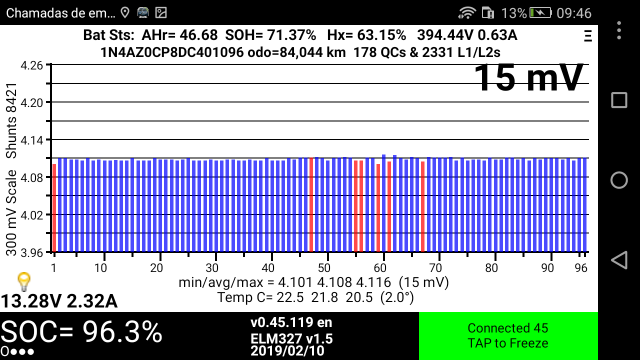Tap the 2019/02/10 date text

tap(287, 351)
